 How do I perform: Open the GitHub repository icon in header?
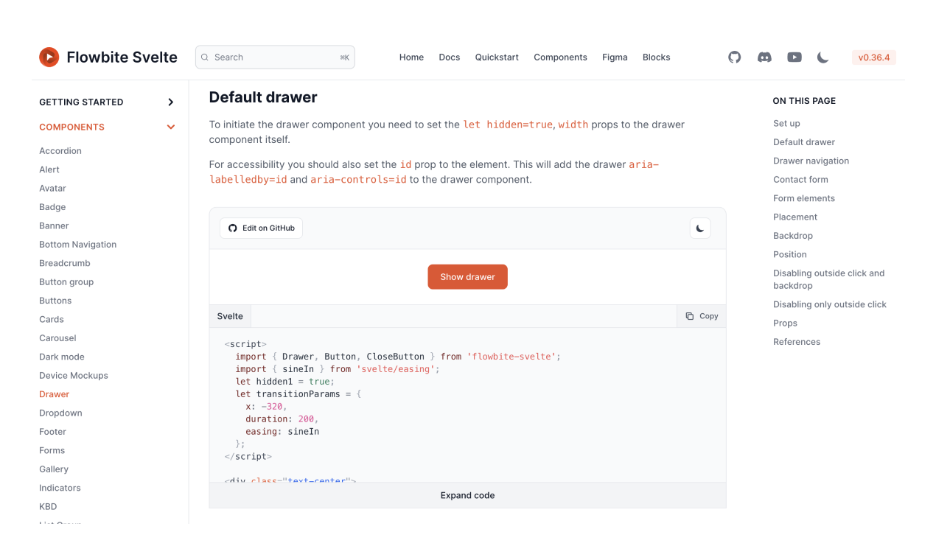[x=734, y=57]
